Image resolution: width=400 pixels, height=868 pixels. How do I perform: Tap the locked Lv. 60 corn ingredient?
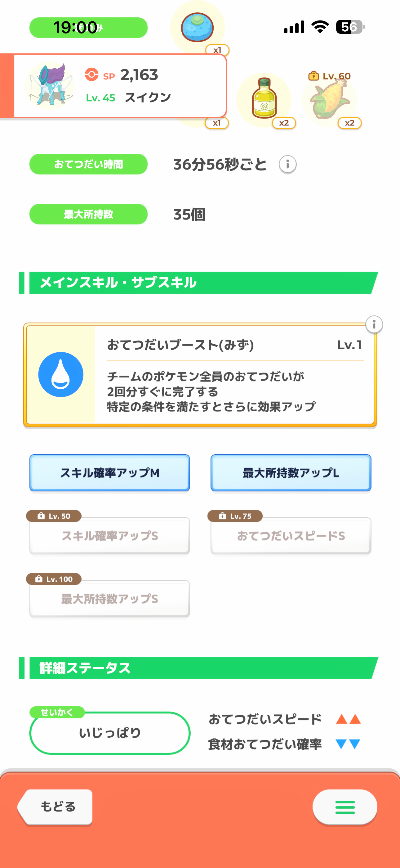click(x=329, y=99)
